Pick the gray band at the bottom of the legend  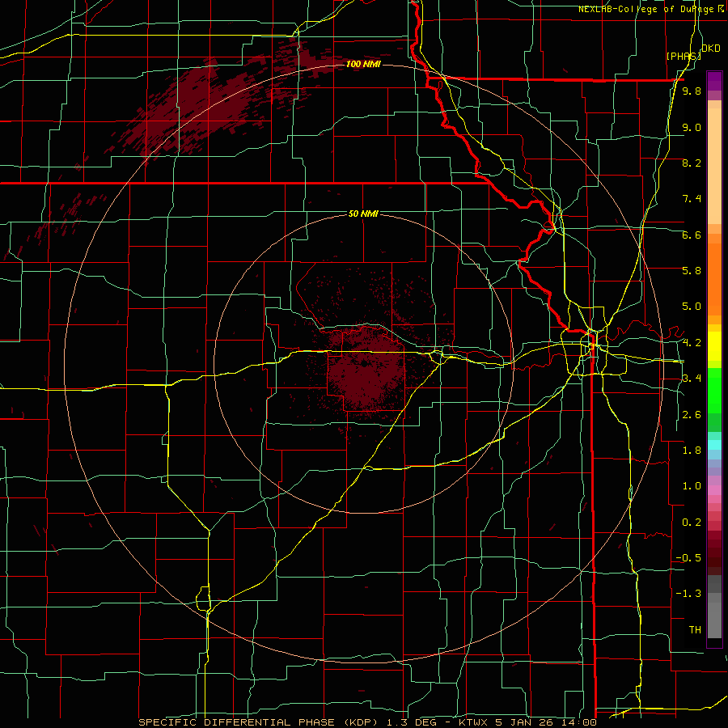[x=714, y=608]
